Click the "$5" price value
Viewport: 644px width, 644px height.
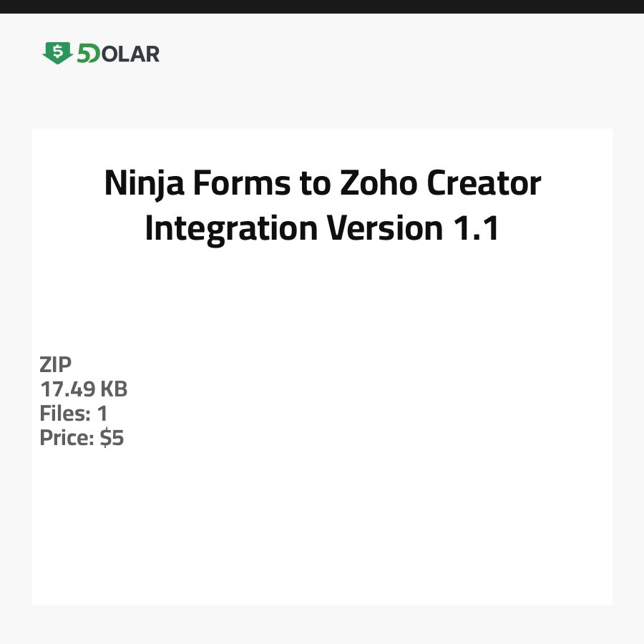(112, 438)
